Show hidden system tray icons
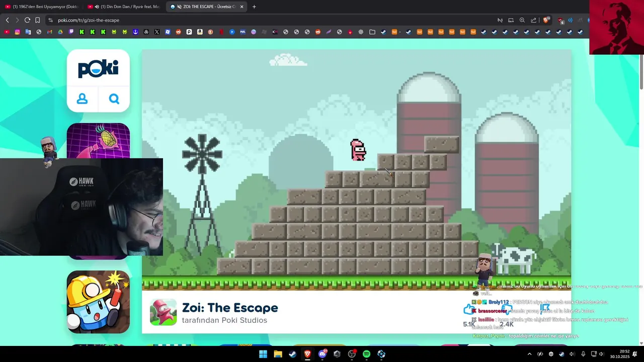This screenshot has height=362, width=644. tap(529, 354)
